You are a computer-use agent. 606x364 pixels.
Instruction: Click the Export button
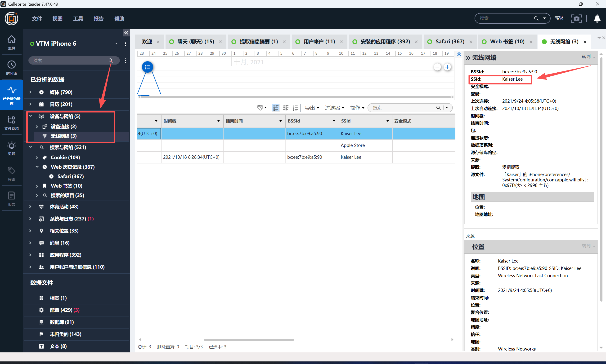312,108
